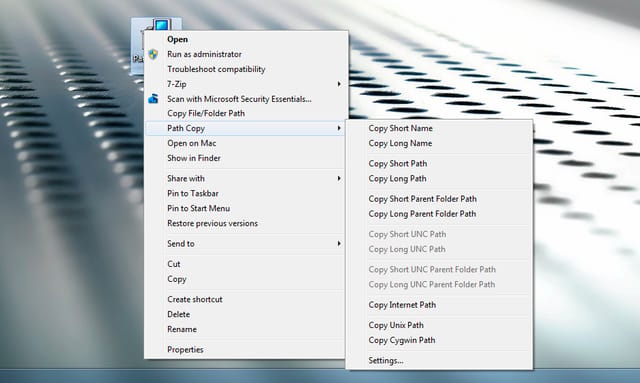Expand the 7-Zip submenu arrow
The image size is (640, 383).
(339, 84)
